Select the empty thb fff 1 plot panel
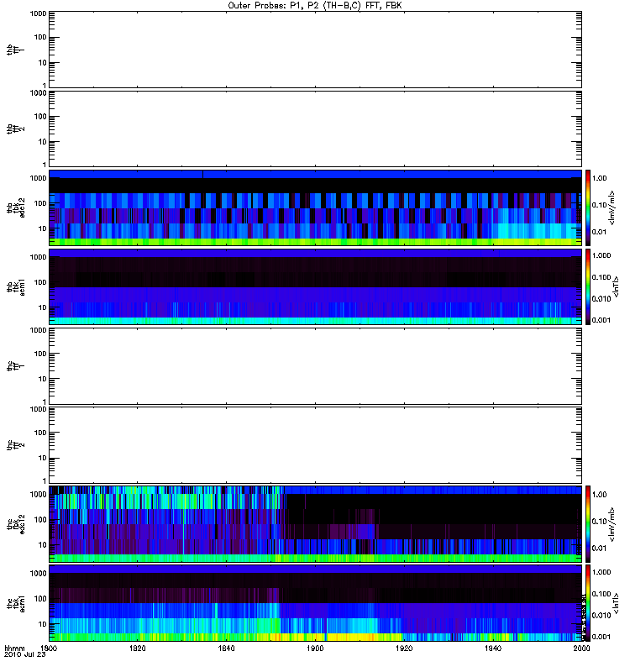630x672 pixels. click(x=315, y=50)
